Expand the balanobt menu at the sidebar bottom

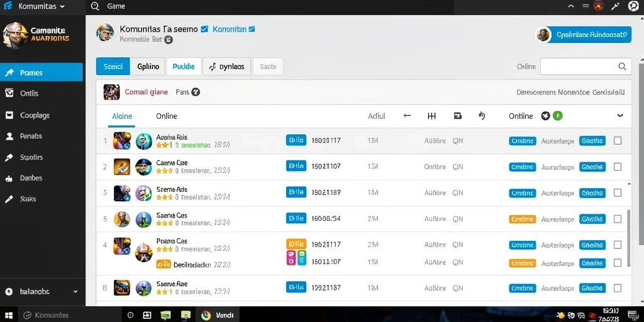pyautogui.click(x=75, y=291)
